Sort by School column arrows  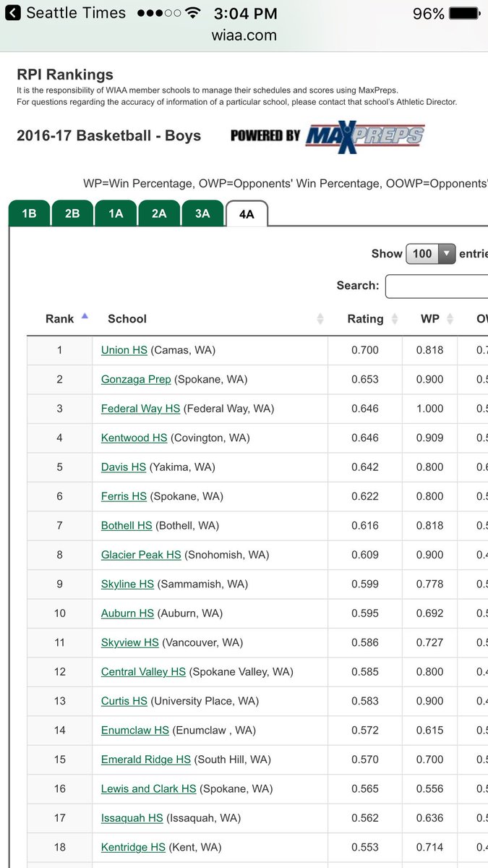click(320, 319)
